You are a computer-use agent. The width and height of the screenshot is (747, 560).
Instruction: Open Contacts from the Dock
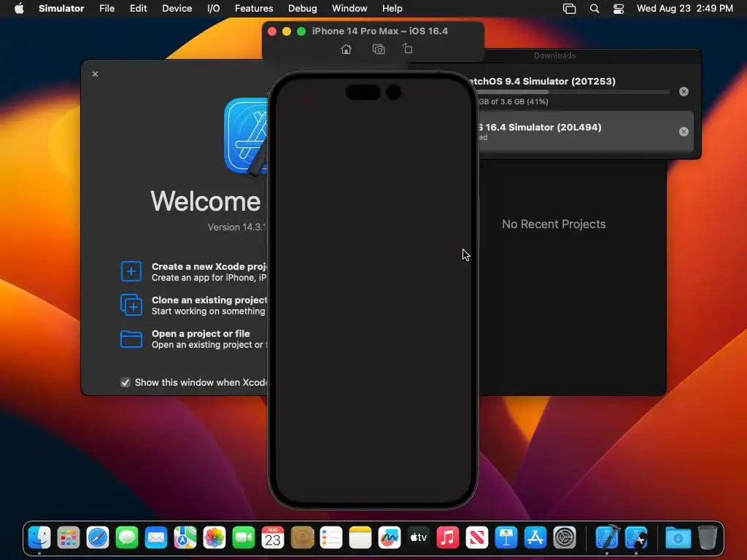pyautogui.click(x=302, y=537)
